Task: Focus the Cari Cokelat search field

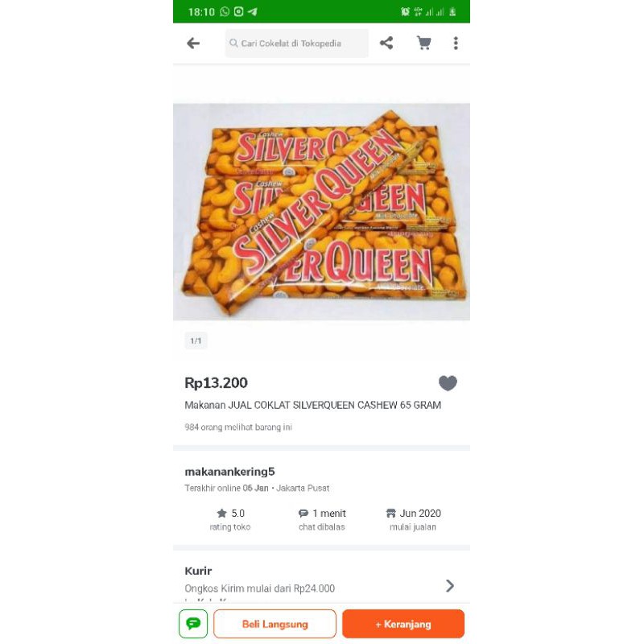Action: pos(296,43)
